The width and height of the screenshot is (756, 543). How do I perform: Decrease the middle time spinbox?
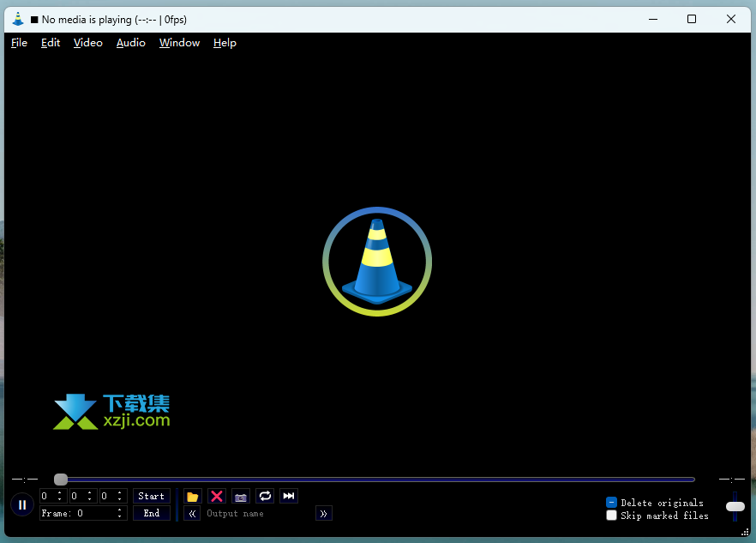tap(90, 499)
